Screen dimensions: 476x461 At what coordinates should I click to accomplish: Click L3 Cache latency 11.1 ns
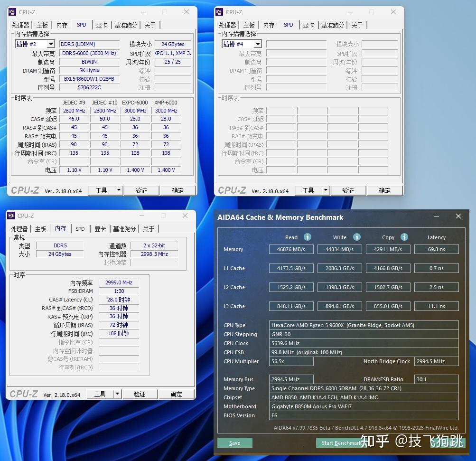pos(437,306)
